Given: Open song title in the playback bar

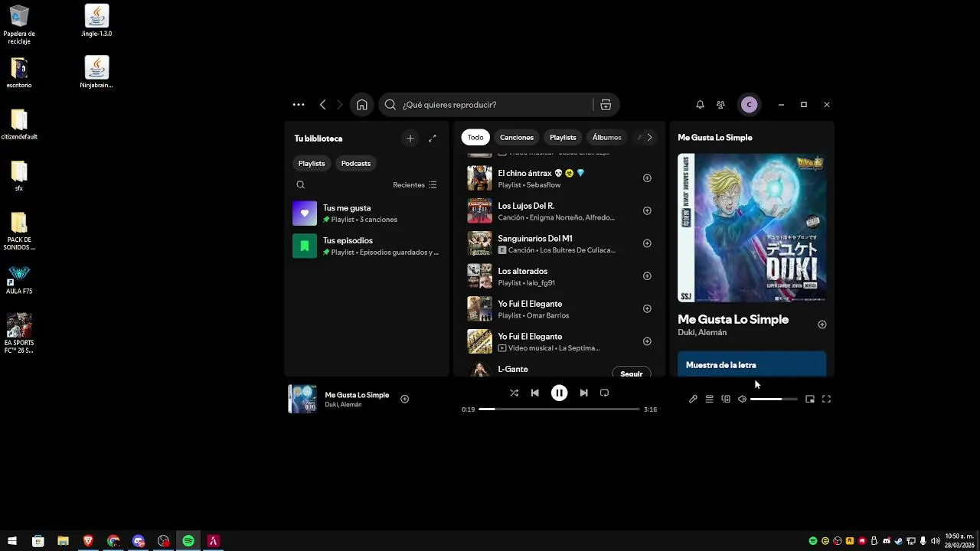Looking at the screenshot, I should (x=357, y=395).
